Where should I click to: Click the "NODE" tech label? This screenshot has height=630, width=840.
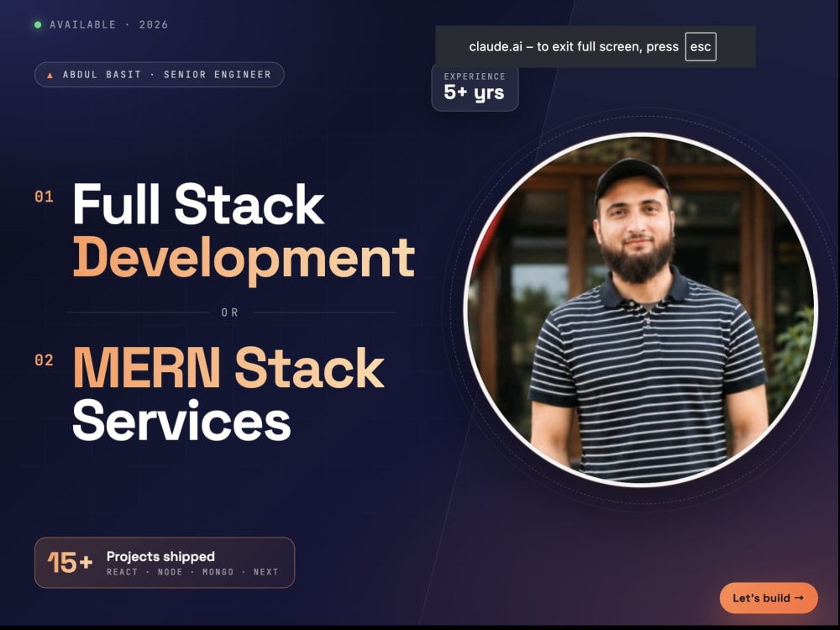point(170,572)
